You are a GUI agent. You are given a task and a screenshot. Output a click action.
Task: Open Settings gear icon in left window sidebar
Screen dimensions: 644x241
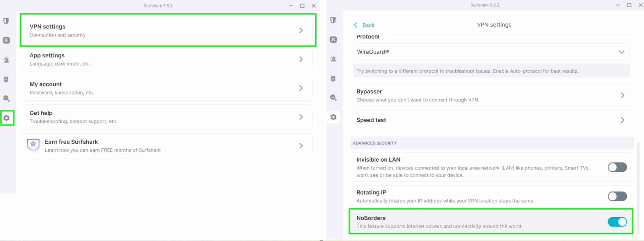tap(7, 118)
